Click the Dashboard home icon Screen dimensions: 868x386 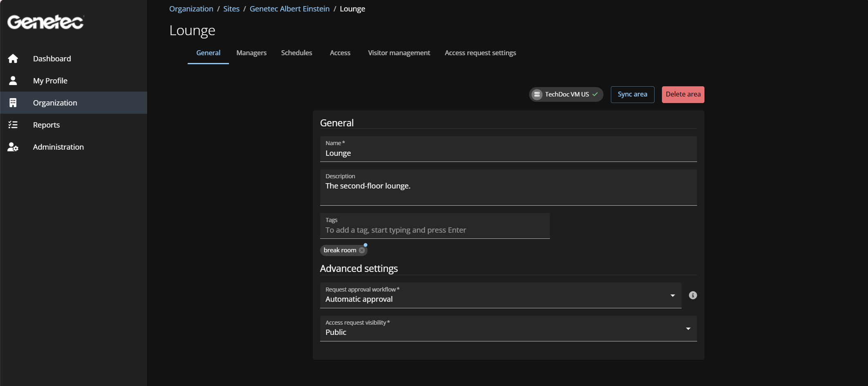13,59
